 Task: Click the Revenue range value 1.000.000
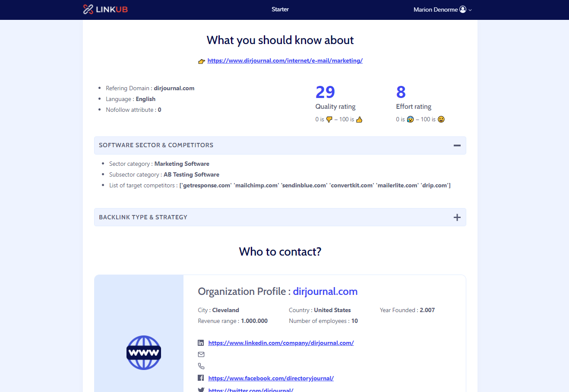pyautogui.click(x=254, y=321)
